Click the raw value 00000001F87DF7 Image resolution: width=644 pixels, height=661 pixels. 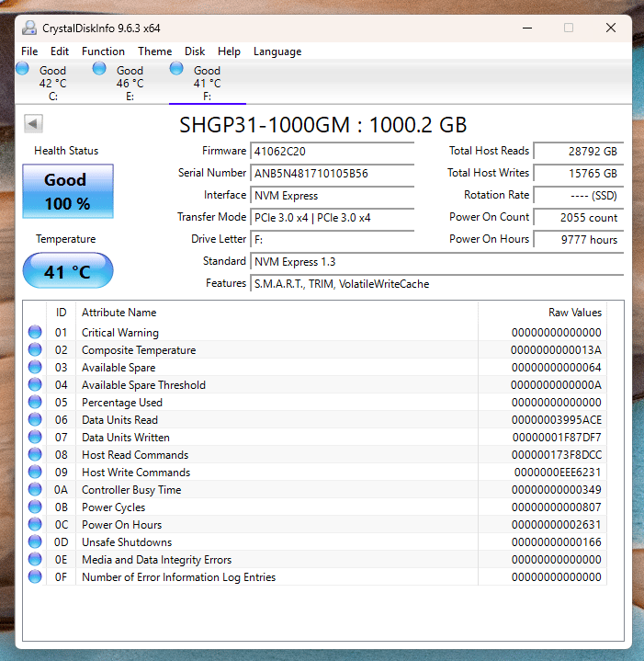click(557, 438)
